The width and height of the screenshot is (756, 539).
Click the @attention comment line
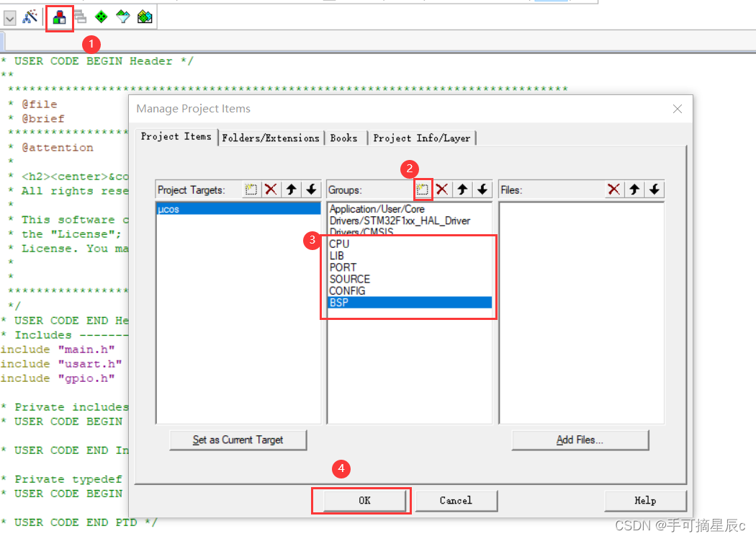pyautogui.click(x=51, y=147)
